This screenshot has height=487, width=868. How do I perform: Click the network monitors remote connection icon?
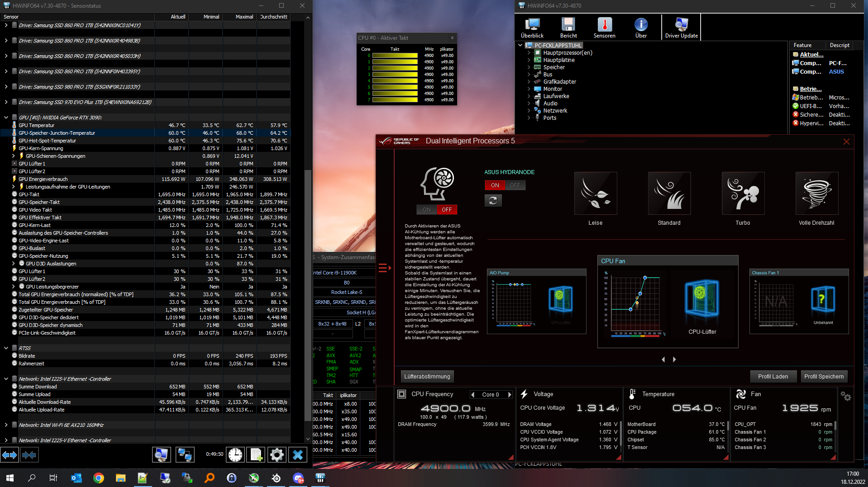[185, 455]
